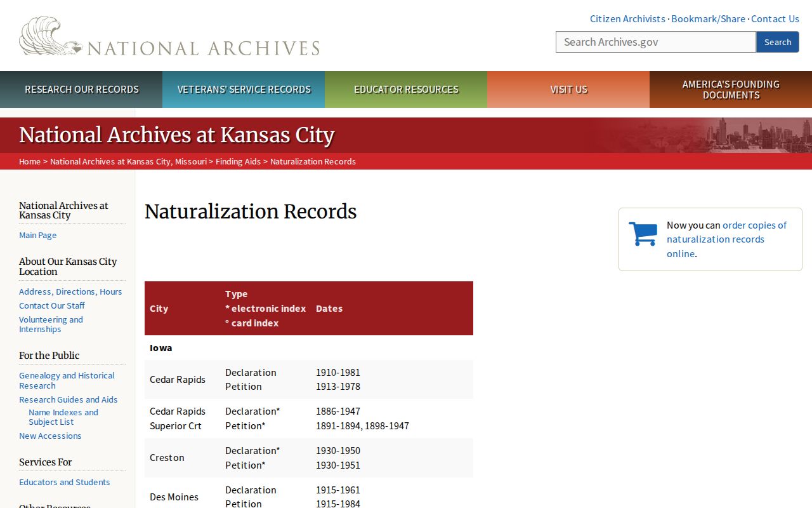
Task: Open Volunteering and Internships link
Action: click(x=51, y=324)
